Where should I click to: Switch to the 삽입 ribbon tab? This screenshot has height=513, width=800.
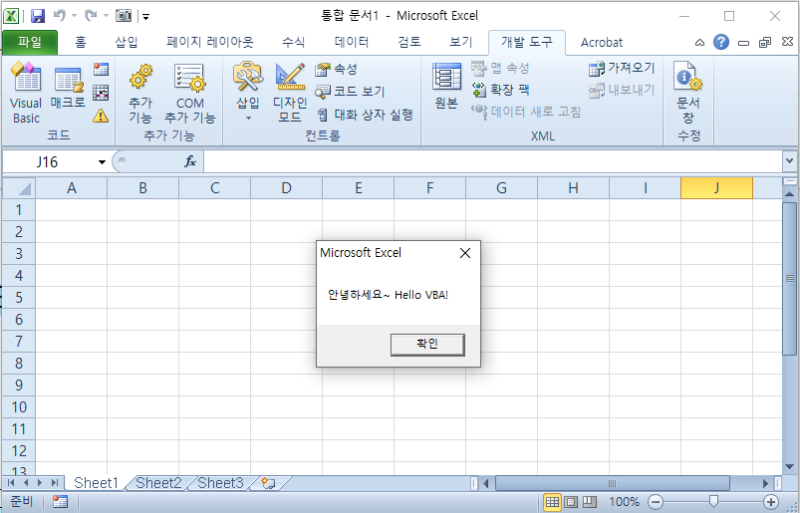126,42
